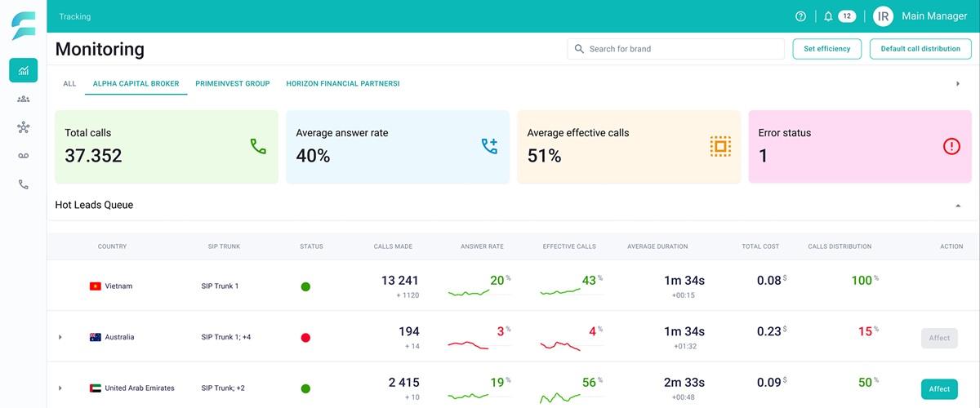Viewport: 980px width, 408px height.
Task: Expand the Australia row
Action: tap(60, 337)
